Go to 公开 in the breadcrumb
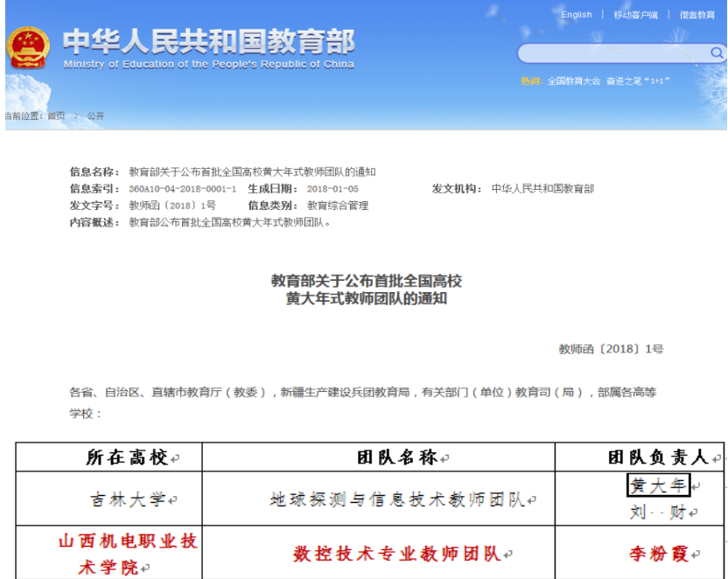Image resolution: width=728 pixels, height=579 pixels. [x=94, y=115]
